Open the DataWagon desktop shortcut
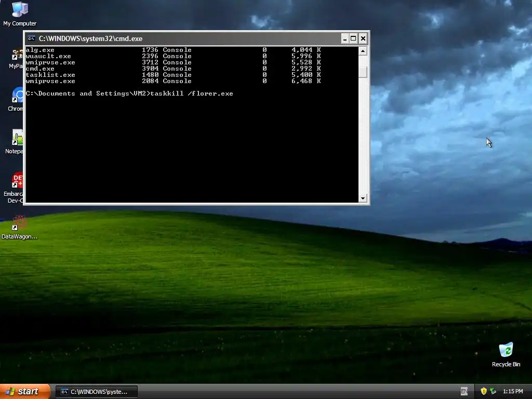 point(19,227)
